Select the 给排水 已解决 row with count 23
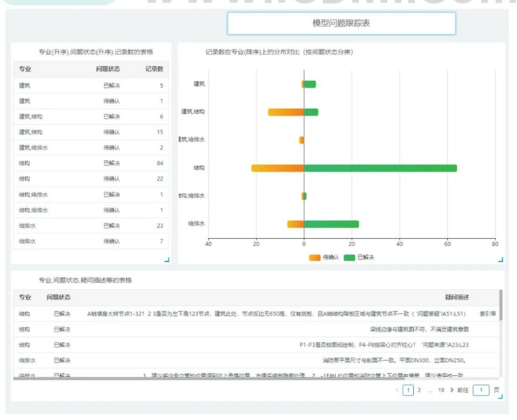 (91, 226)
